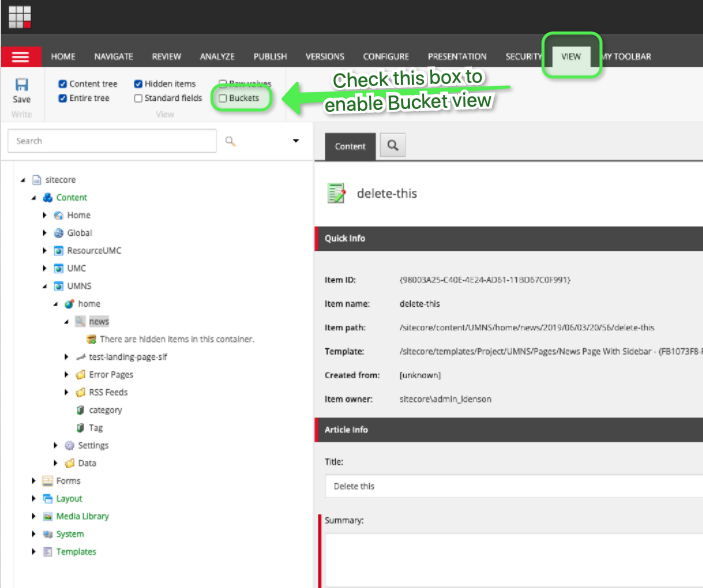Expand the ResourceUMC node arrow
The height and width of the screenshot is (588, 703).
point(44,251)
